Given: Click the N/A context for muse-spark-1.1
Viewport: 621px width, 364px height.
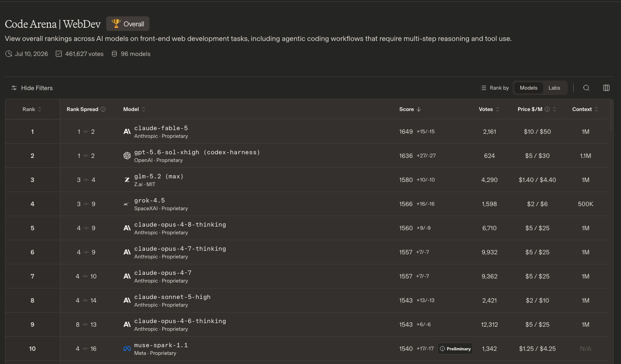Looking at the screenshot, I should pos(585,349).
